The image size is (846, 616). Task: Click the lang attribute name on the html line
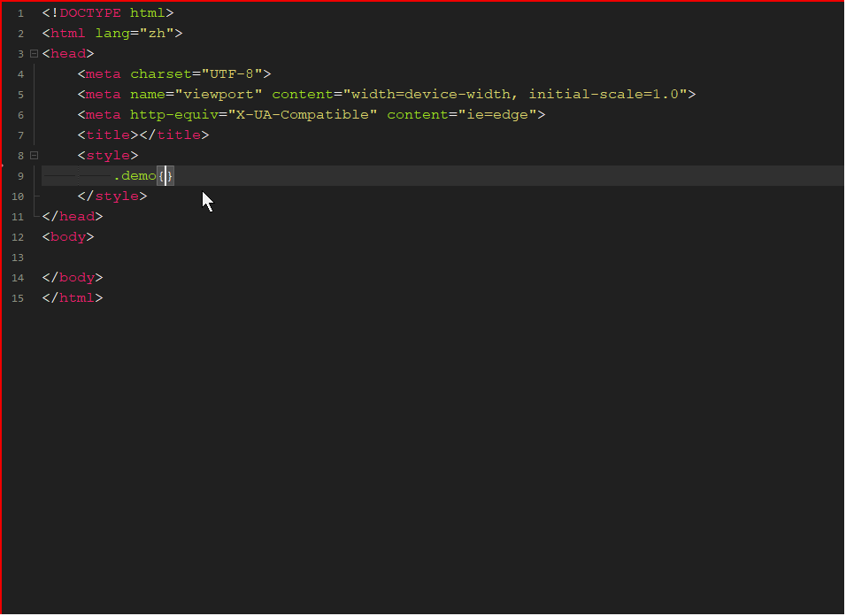112,34
